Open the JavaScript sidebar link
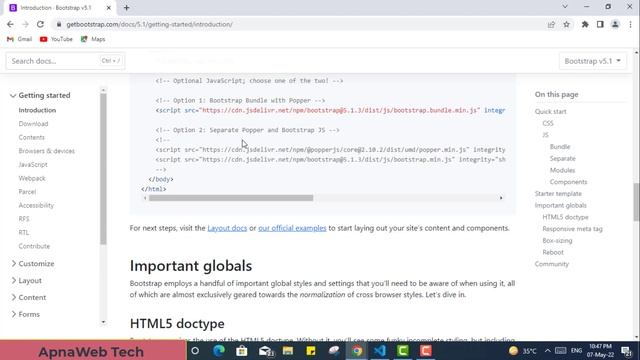 pos(33,164)
